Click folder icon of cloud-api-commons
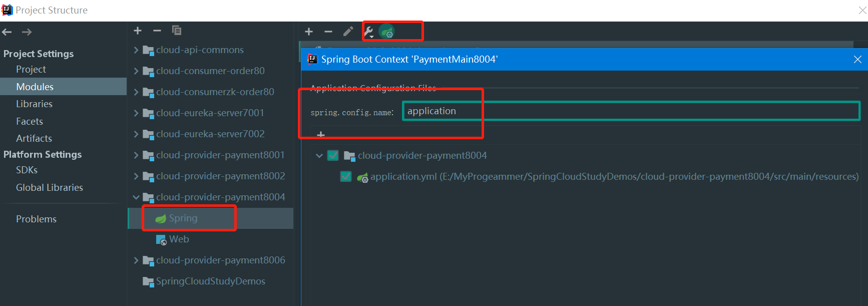Image resolution: width=868 pixels, height=306 pixels. click(148, 50)
